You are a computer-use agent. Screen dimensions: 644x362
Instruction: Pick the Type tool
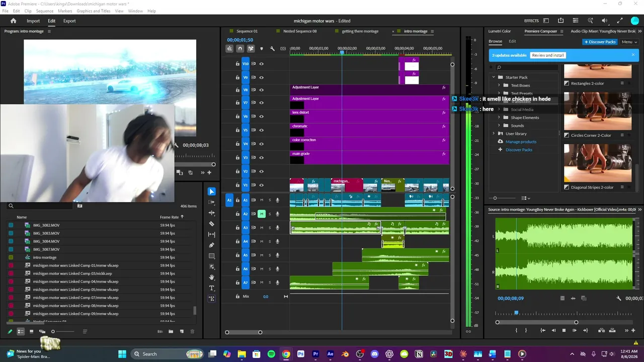pyautogui.click(x=212, y=288)
